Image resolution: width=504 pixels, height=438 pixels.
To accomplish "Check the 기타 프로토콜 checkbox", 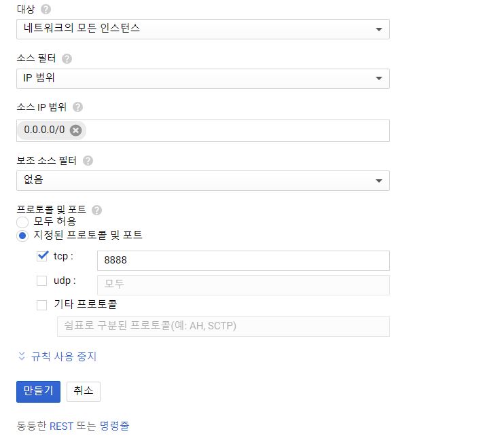I will tap(42, 305).
